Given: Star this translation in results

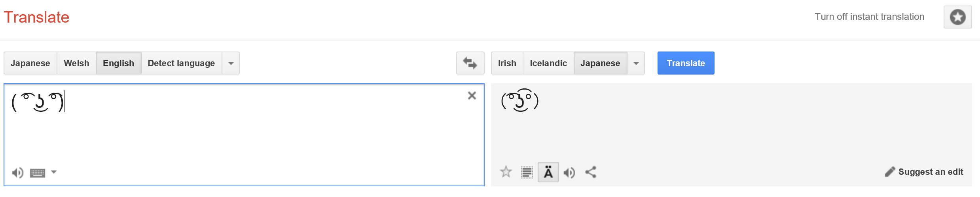Looking at the screenshot, I should click(506, 172).
